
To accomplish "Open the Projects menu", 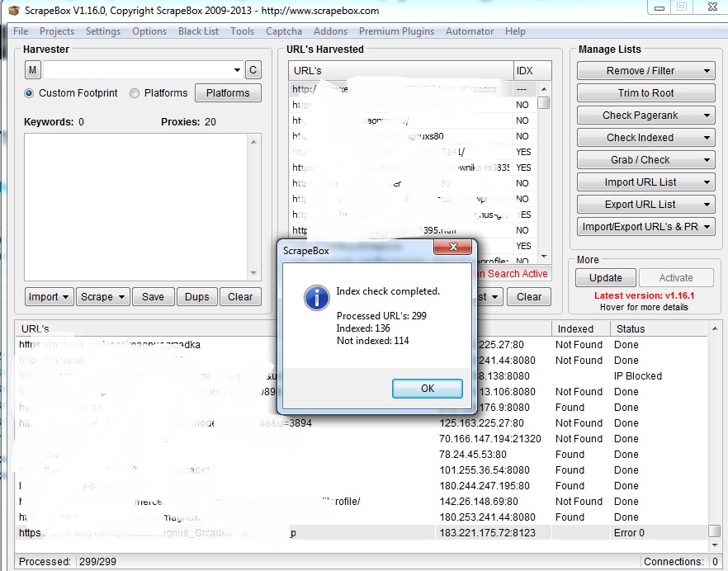I will [57, 31].
